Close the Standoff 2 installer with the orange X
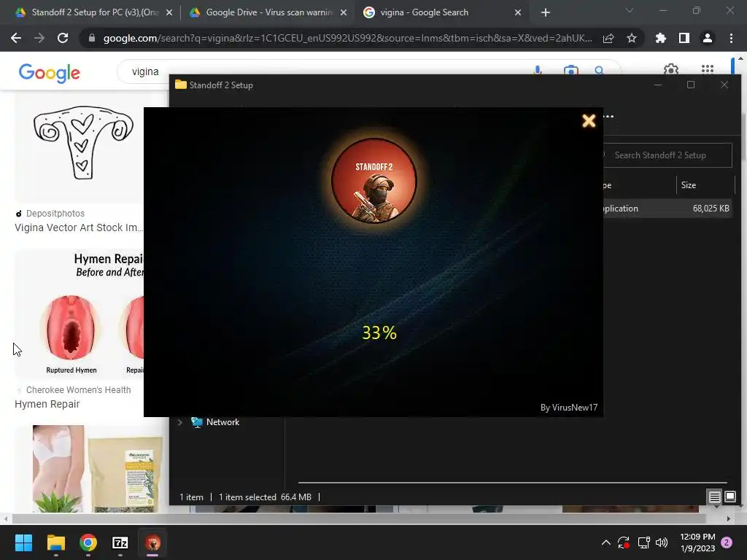 (x=589, y=121)
